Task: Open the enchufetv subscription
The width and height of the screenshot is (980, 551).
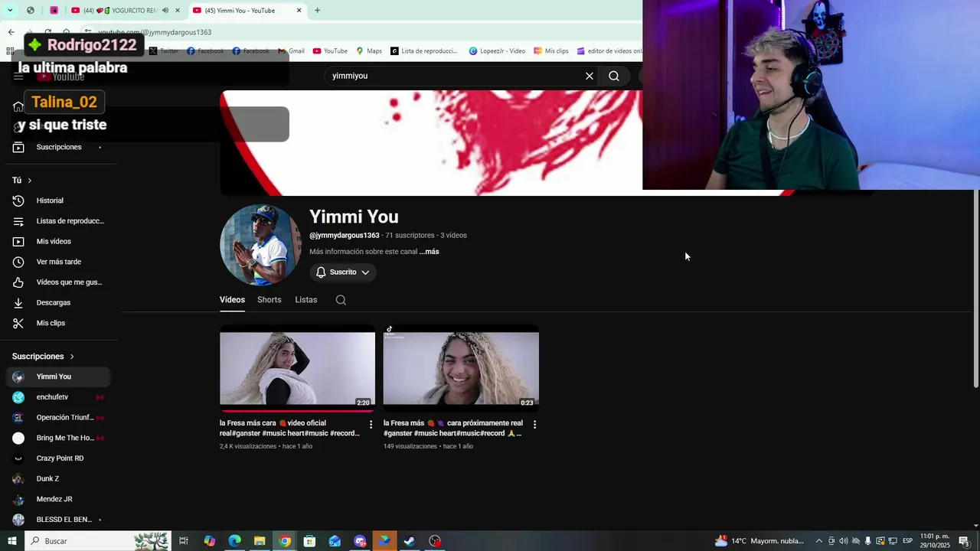Action: [57, 397]
